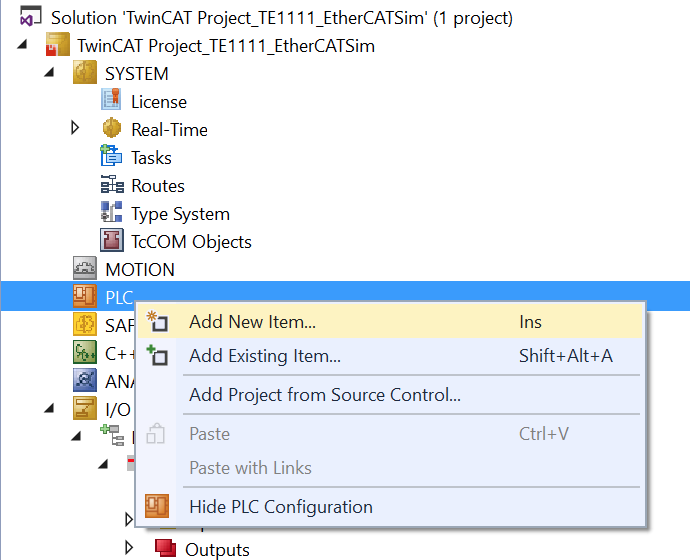
Task: Click the License certificate icon
Action: tap(111, 99)
